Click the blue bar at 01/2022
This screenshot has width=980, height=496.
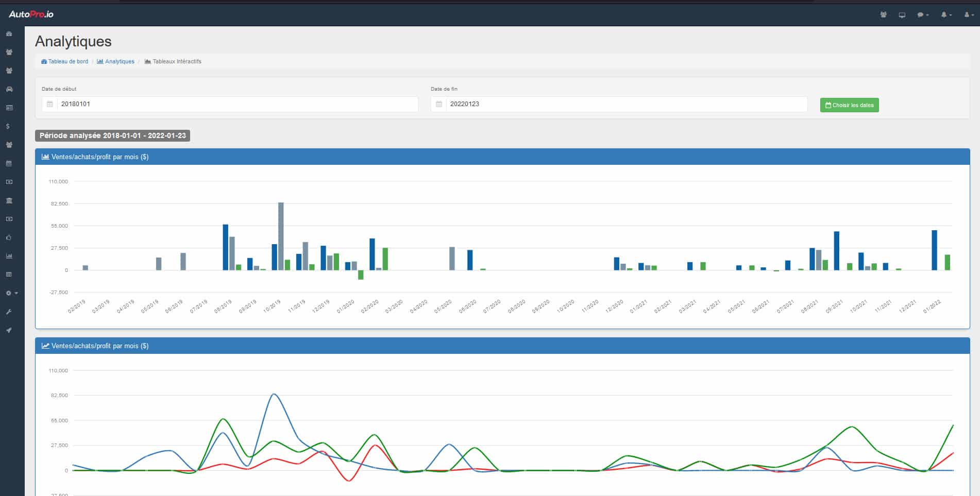[x=934, y=250]
